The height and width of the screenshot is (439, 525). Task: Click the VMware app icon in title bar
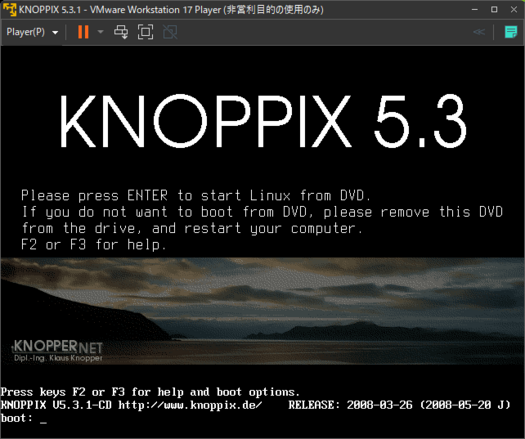(9, 9)
